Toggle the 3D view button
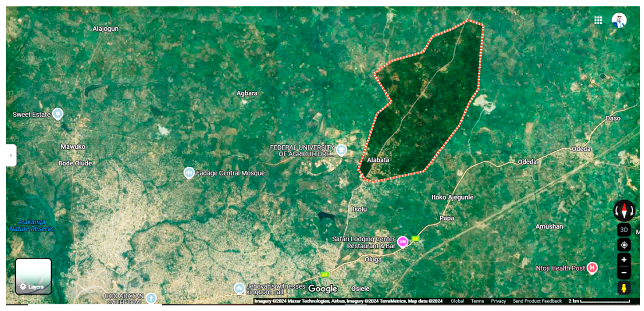The image size is (644, 311). (624, 230)
